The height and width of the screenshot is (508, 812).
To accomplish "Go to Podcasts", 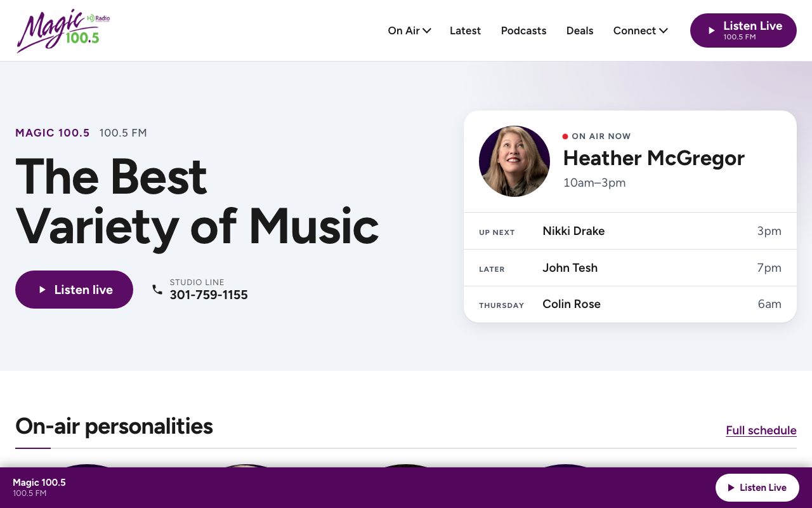I will [523, 30].
